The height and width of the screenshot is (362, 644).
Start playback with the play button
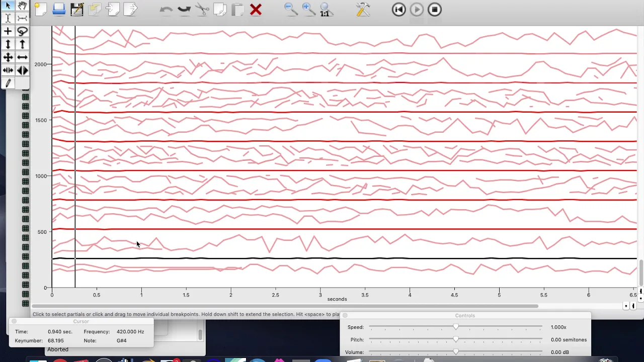click(417, 9)
